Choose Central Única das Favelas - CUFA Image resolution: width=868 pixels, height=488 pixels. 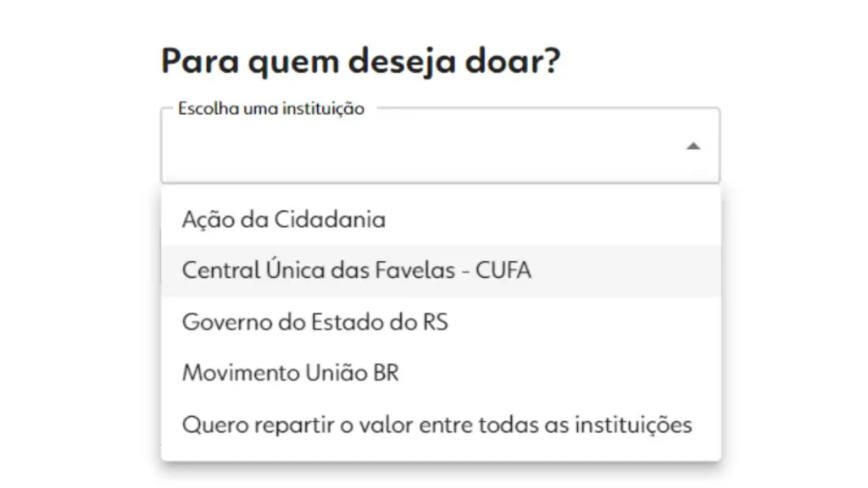coord(356,269)
